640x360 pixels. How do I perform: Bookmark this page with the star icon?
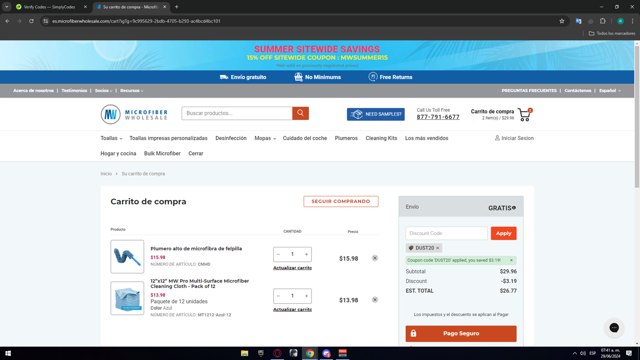point(562,21)
